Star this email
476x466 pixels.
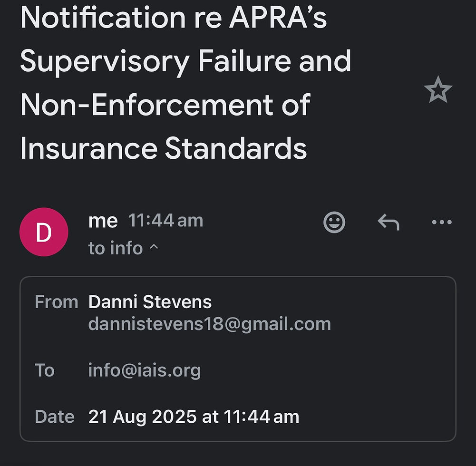pyautogui.click(x=437, y=90)
